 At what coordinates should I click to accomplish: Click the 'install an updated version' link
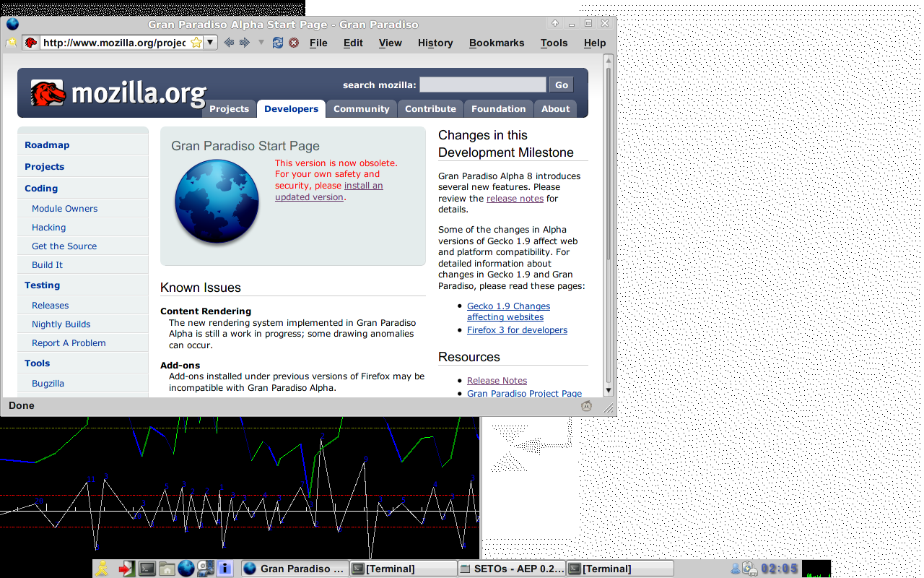coord(328,191)
